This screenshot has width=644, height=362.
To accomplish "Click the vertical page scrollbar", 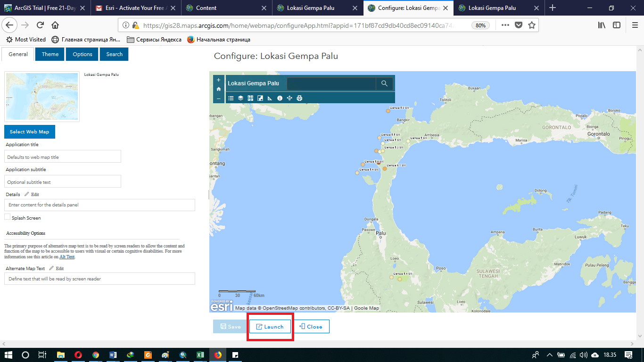I will [640, 193].
